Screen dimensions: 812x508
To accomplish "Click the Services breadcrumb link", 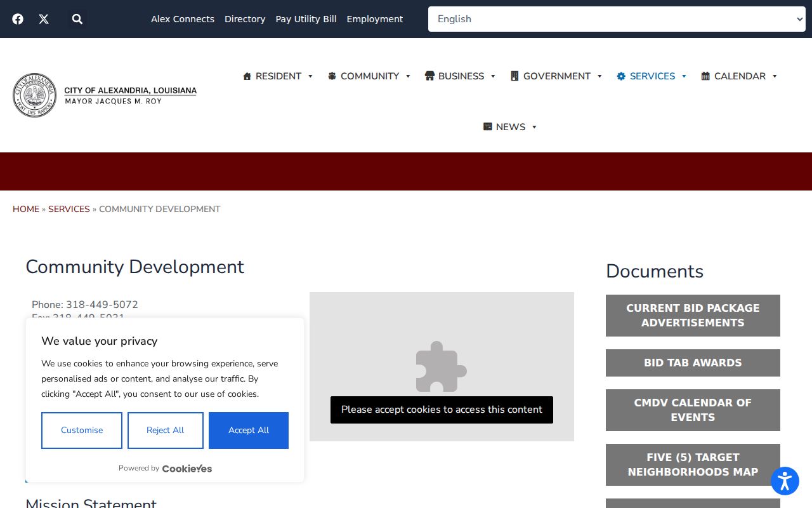I will (69, 209).
